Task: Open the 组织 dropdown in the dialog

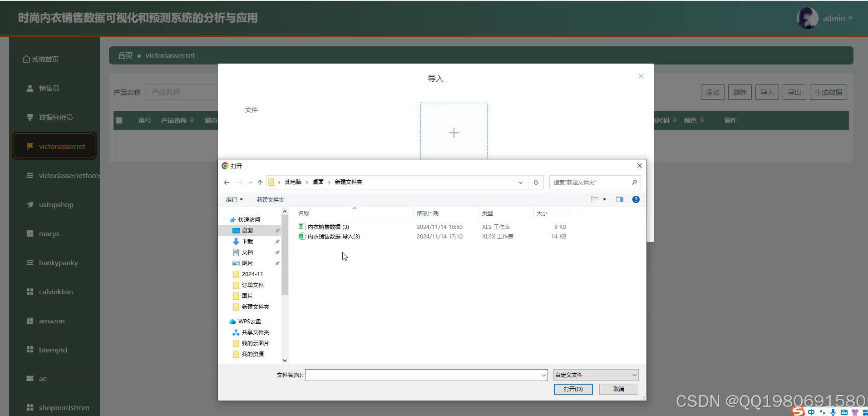Action: pos(234,199)
